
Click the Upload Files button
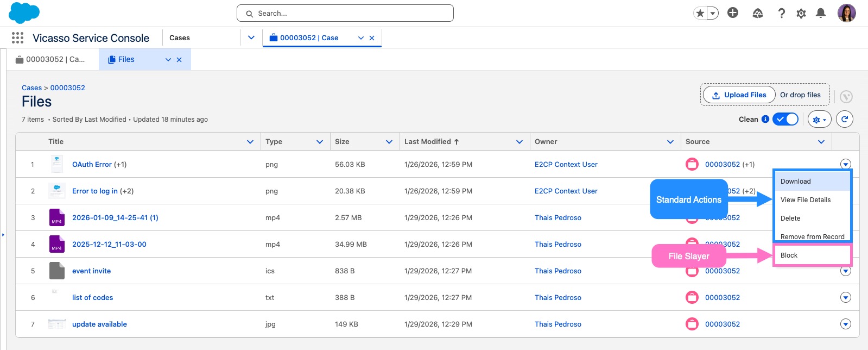739,95
